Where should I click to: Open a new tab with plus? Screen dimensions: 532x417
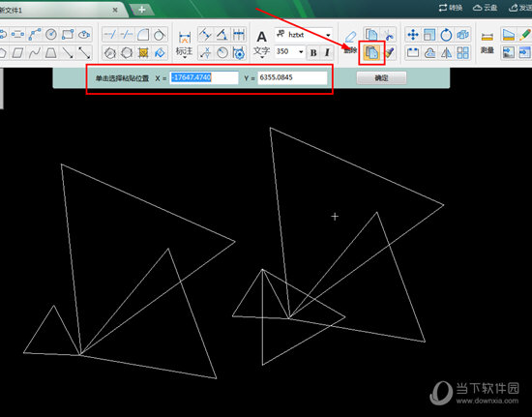point(142,10)
